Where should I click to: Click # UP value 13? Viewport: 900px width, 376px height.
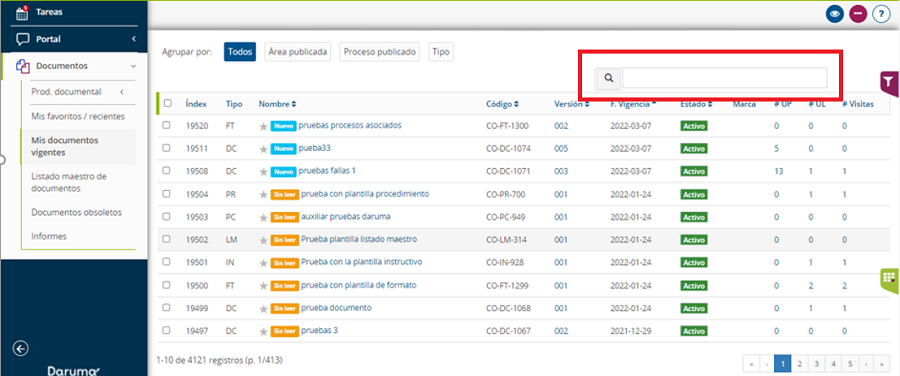tap(778, 171)
